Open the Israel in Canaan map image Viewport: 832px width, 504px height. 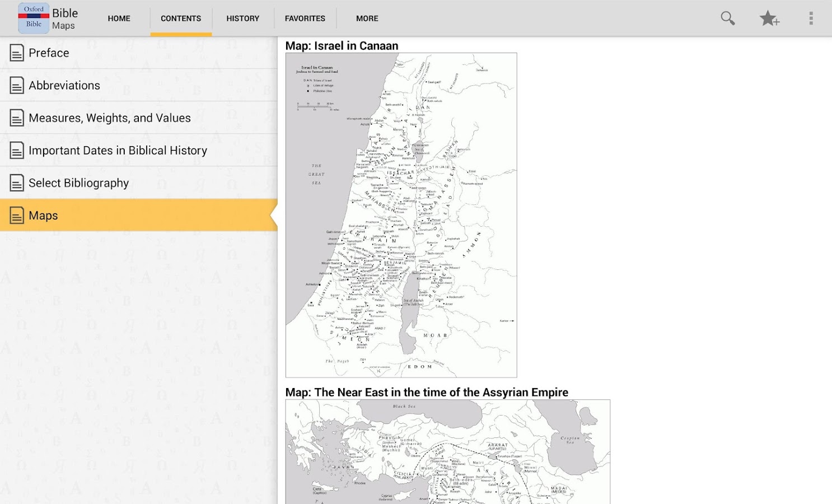[401, 215]
